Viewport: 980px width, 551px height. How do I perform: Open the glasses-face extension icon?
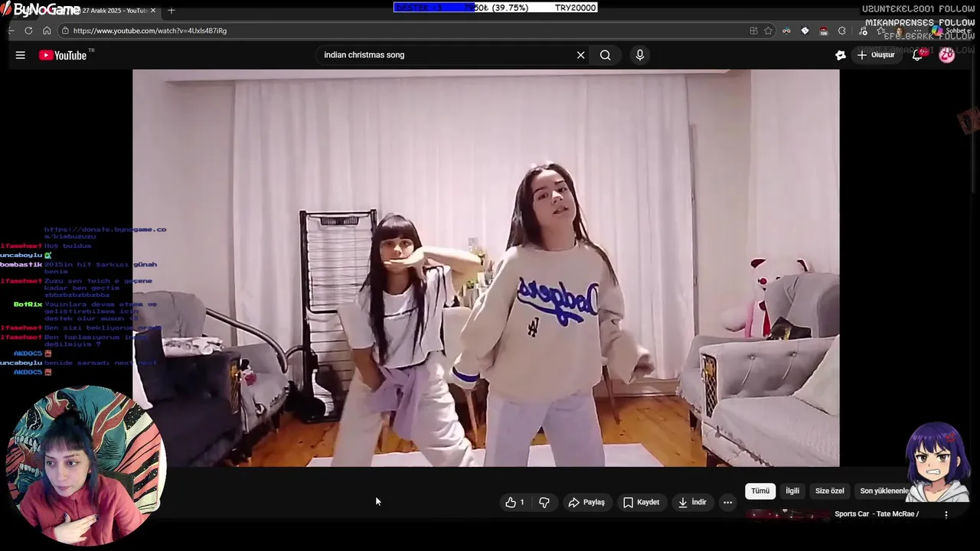[786, 31]
